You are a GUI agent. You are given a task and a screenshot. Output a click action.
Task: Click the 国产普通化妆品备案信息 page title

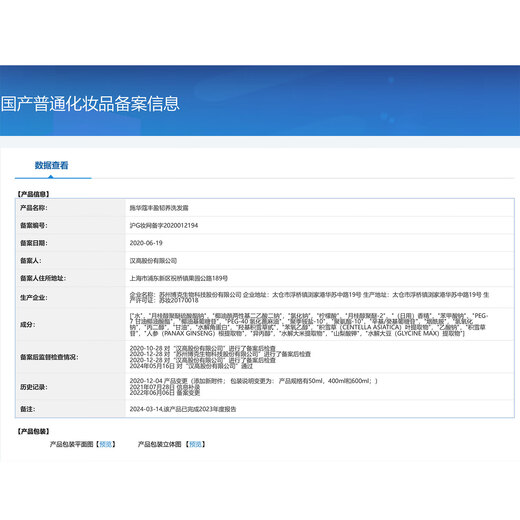pyautogui.click(x=90, y=104)
